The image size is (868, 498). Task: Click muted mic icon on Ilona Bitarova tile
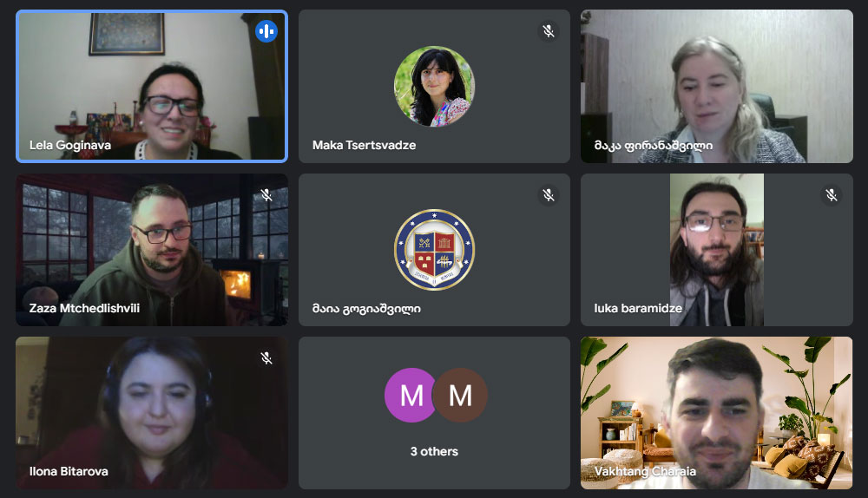coord(266,358)
